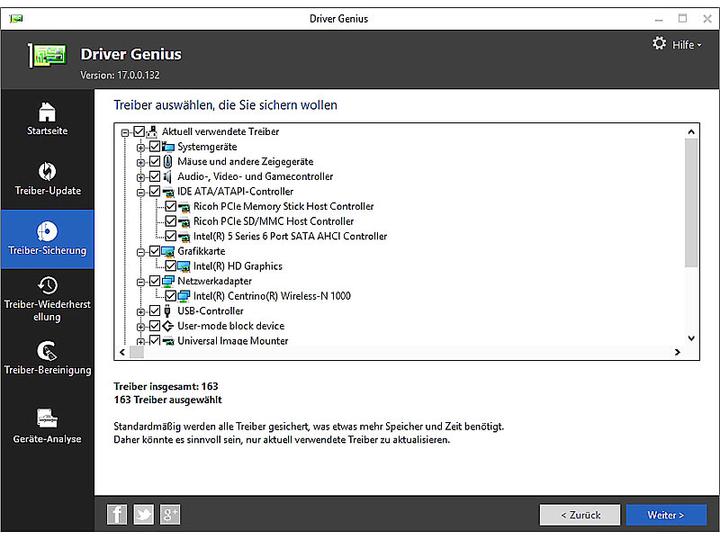
Task: Click the vertical scrollbar thumb of driver list
Action: (x=691, y=202)
